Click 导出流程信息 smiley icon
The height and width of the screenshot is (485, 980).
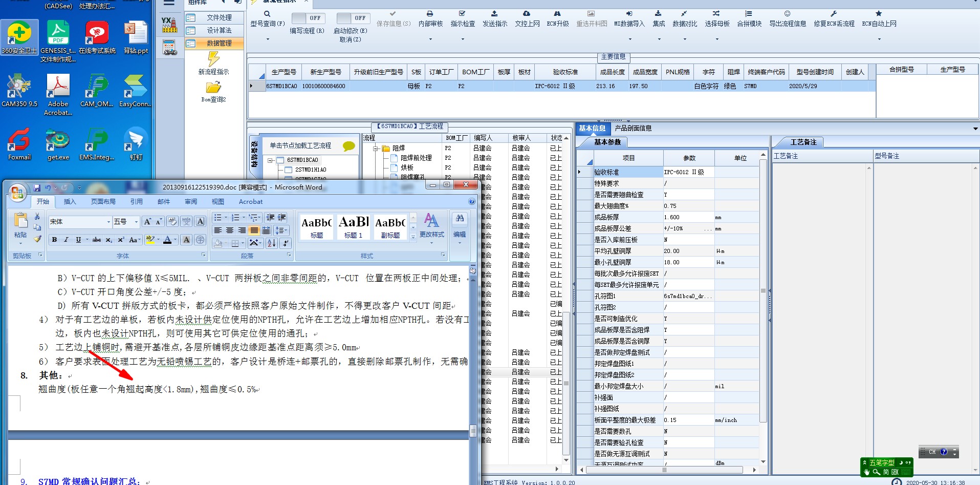pos(788,14)
